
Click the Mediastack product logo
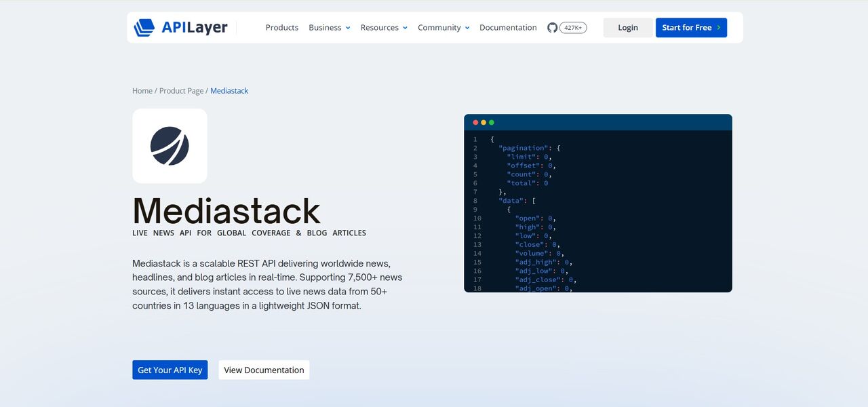tap(170, 146)
